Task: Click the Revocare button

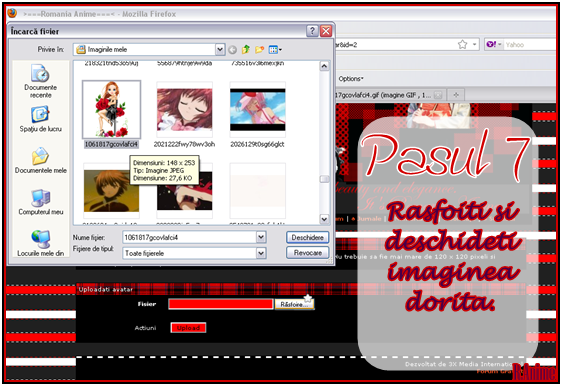Action: tap(308, 253)
